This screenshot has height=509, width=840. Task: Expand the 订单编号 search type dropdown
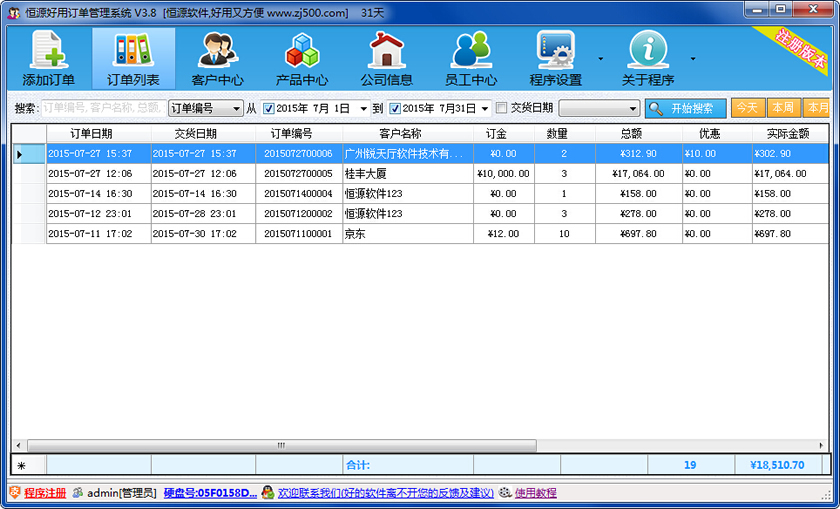236,108
